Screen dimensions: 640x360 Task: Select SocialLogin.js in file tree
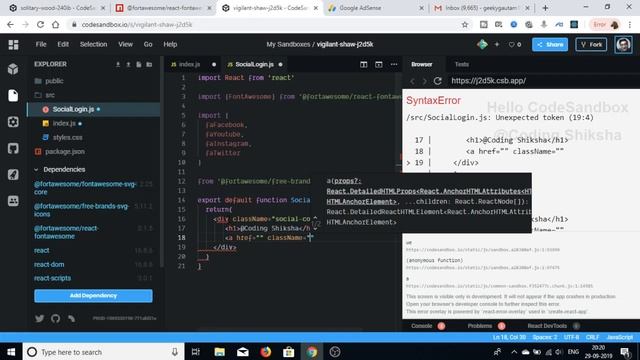(93, 109)
